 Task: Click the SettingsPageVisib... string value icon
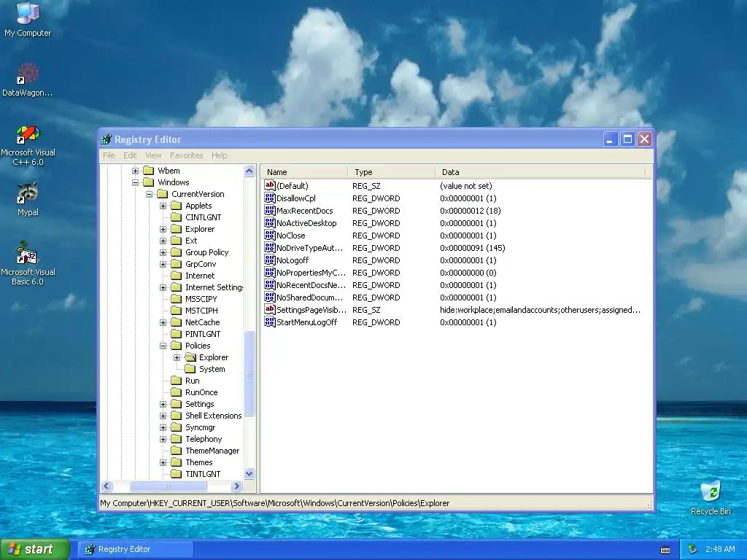(270, 309)
